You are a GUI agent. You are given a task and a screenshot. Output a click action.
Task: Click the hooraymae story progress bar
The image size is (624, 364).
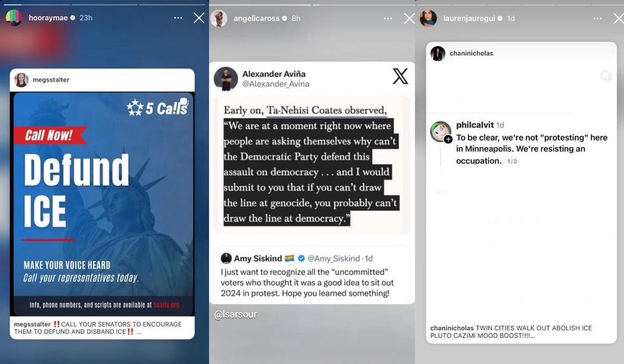104,4
